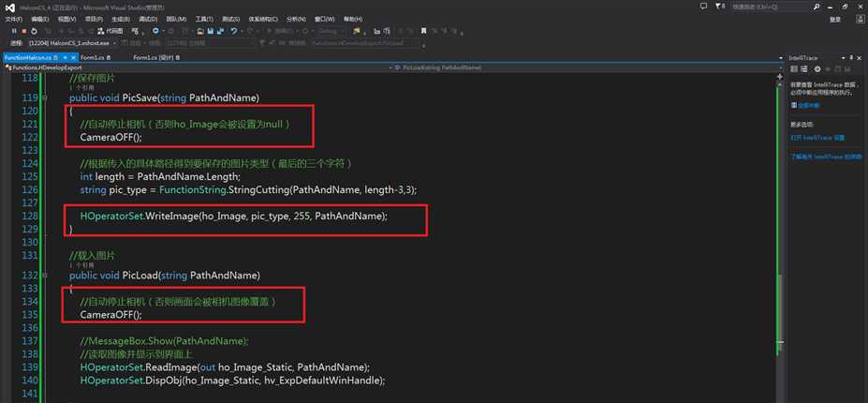Click the Visual Studio logo in title bar

pyautogui.click(x=9, y=7)
